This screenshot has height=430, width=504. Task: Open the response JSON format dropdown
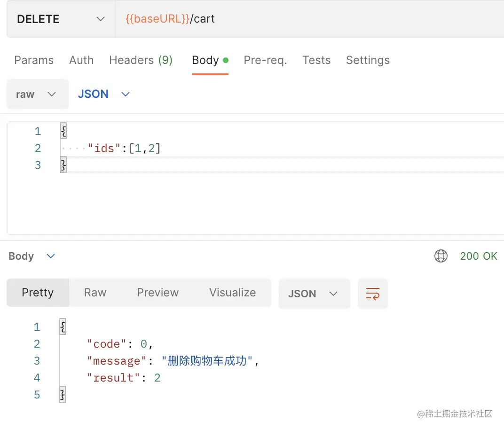[314, 294]
